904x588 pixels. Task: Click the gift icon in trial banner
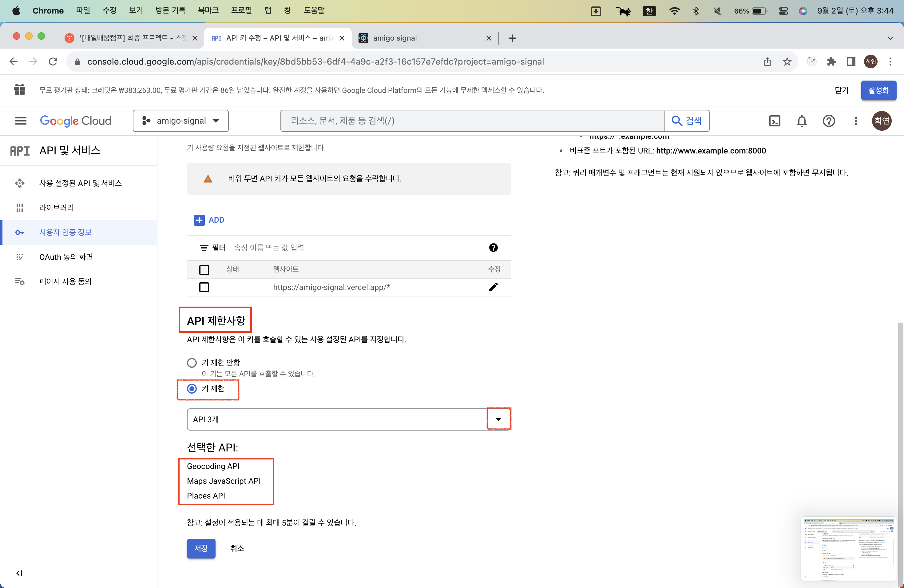click(x=19, y=90)
